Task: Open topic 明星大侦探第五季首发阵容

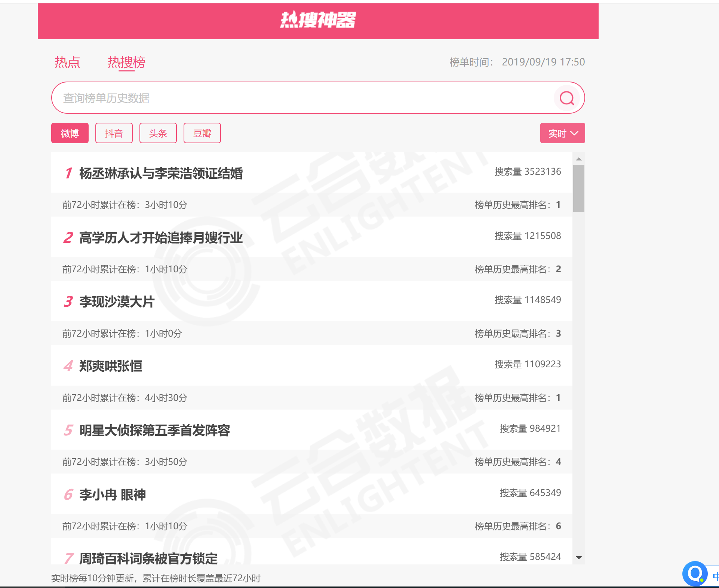Action: point(155,431)
